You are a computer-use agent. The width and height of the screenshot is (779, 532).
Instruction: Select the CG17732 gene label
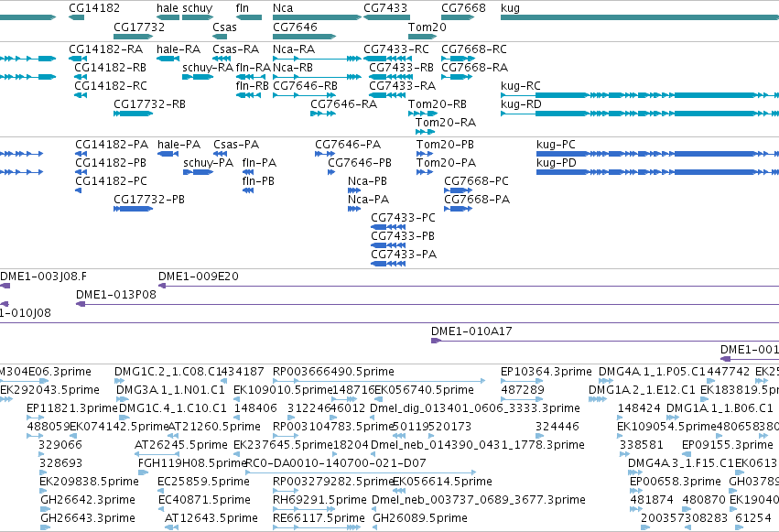coord(139,27)
